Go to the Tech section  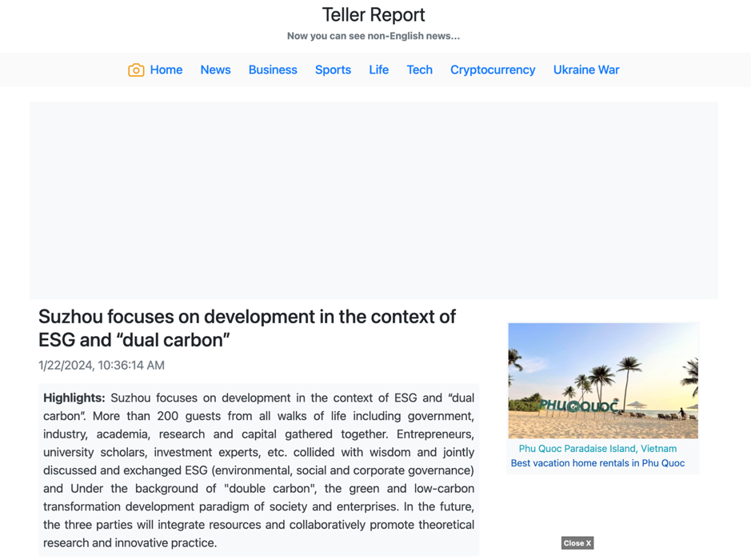pyautogui.click(x=420, y=70)
